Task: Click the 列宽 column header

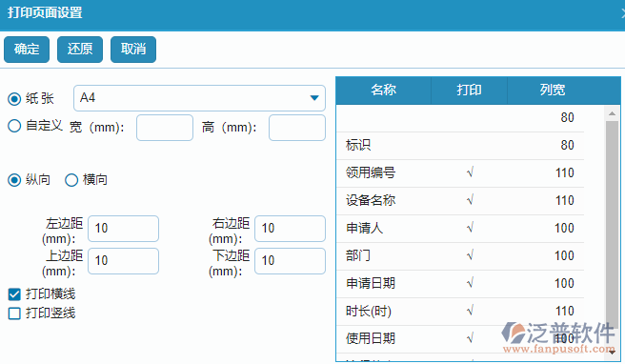Action: coord(553,91)
